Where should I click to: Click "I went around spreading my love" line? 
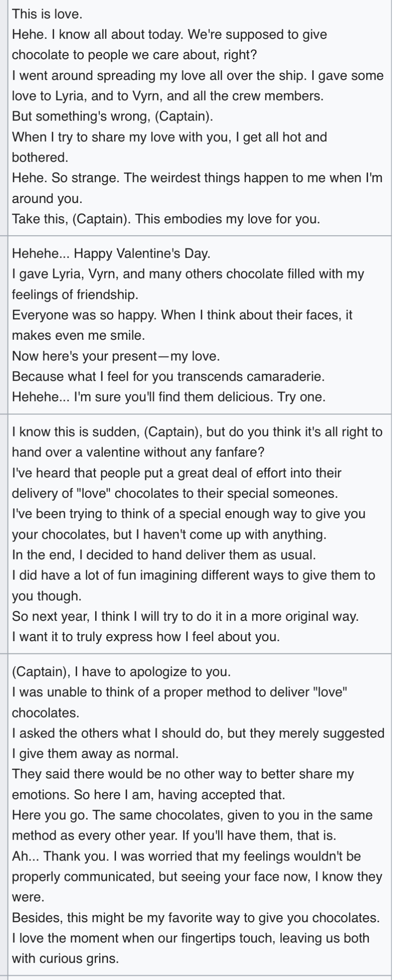(x=198, y=86)
